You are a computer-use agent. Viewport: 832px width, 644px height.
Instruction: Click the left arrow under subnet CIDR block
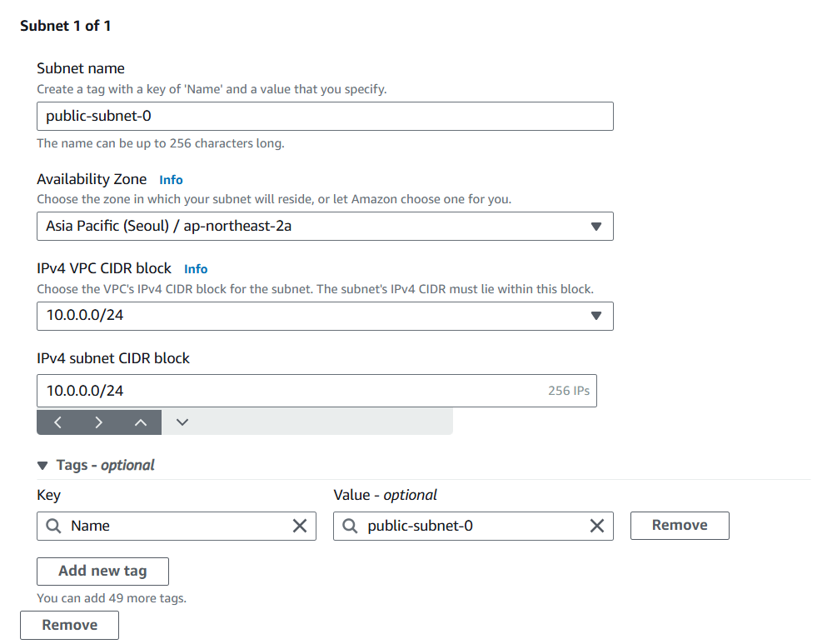(57, 422)
